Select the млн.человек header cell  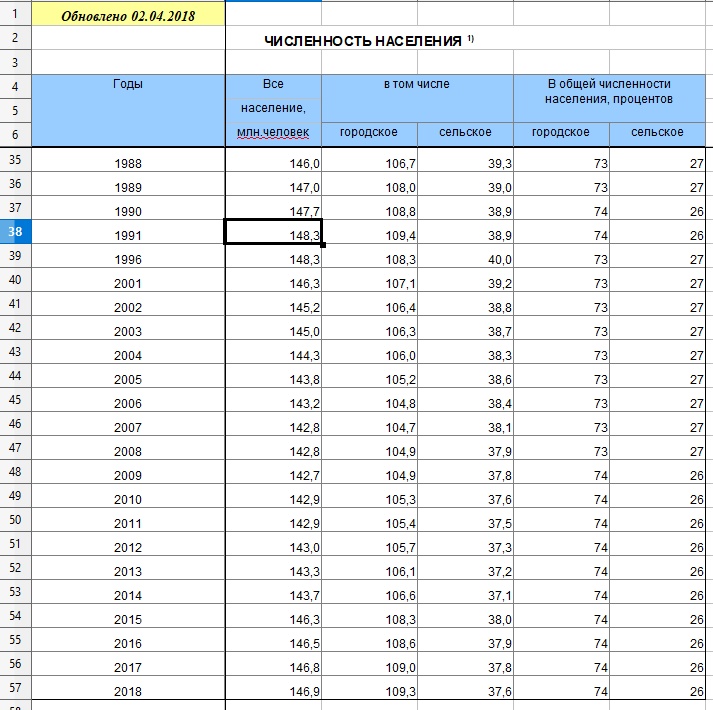coord(273,134)
